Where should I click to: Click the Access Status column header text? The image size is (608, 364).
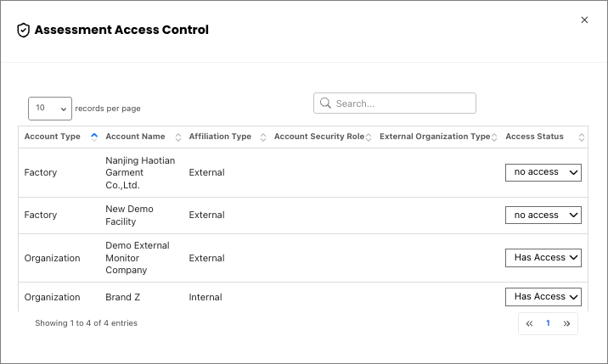point(534,137)
